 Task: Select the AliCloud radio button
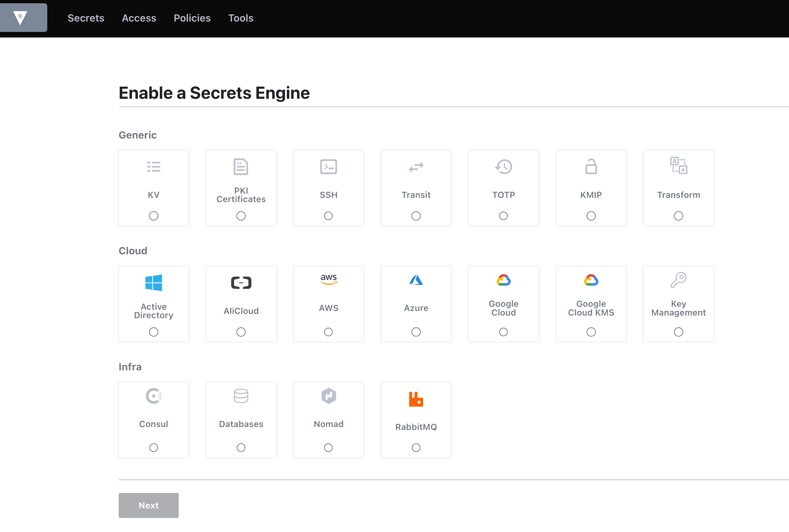click(x=241, y=332)
